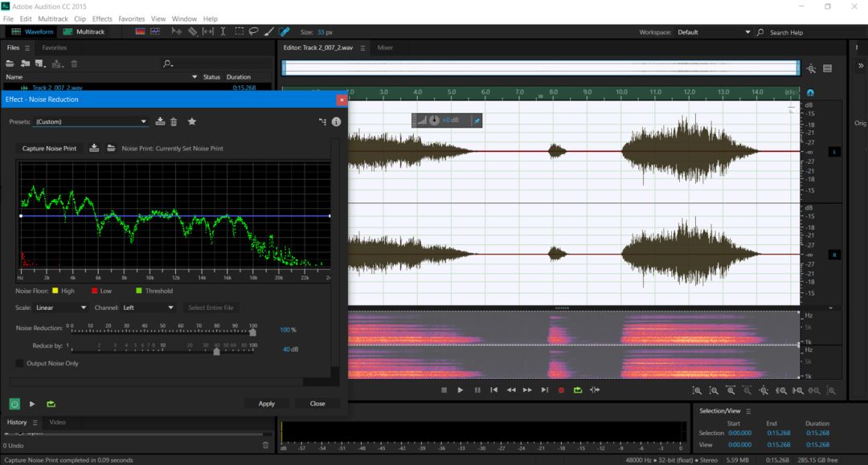Mark preset as favorite with star icon

pos(192,121)
